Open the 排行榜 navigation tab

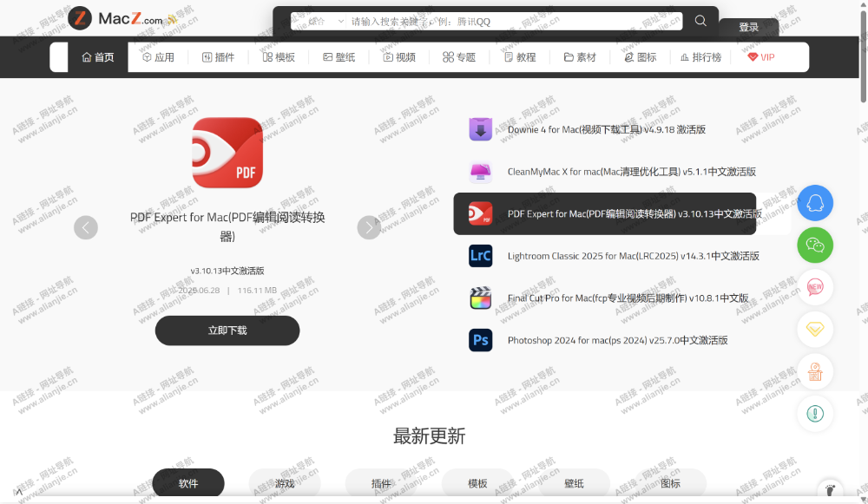tap(700, 57)
